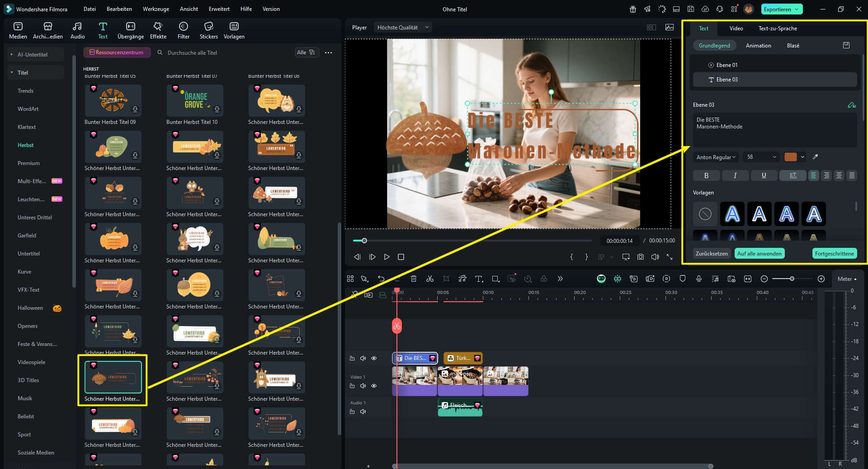Click Auf alle anwenden button

(x=759, y=254)
